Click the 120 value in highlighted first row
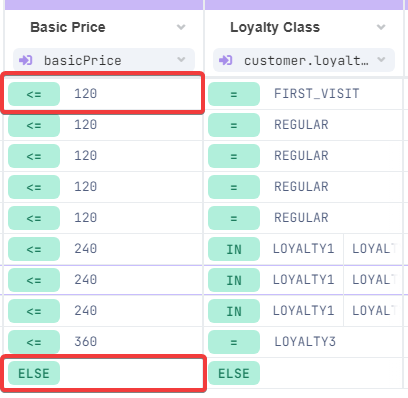 click(x=86, y=94)
